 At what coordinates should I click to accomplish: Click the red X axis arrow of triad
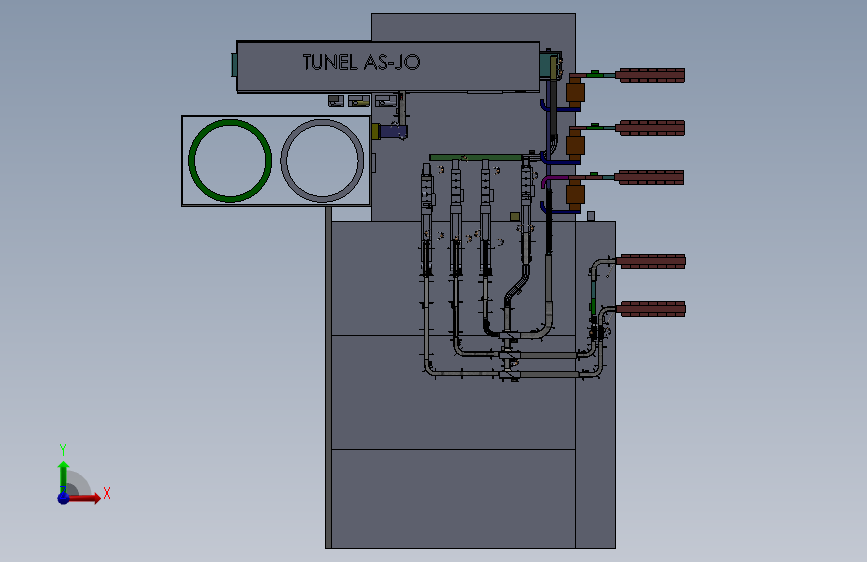(85, 498)
